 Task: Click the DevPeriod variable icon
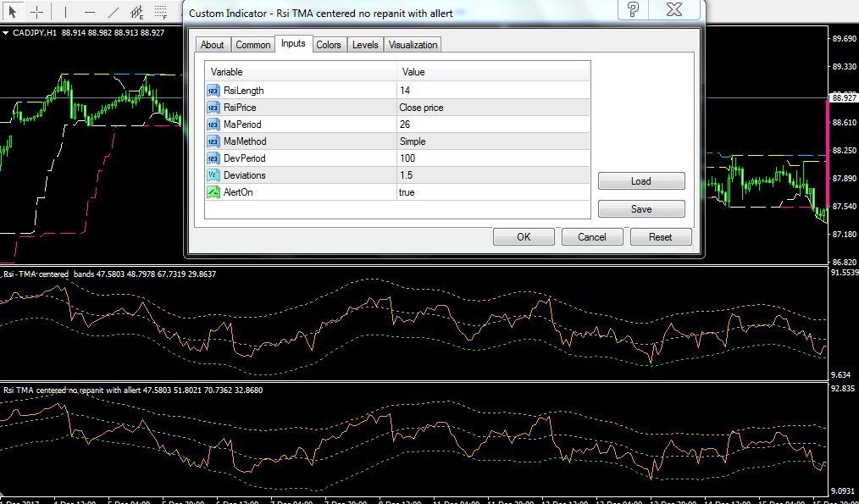213,158
